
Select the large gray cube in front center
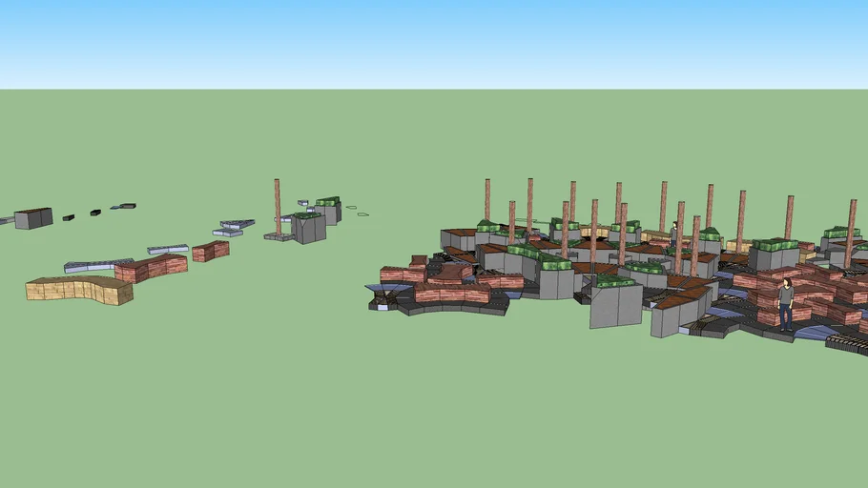(615, 304)
